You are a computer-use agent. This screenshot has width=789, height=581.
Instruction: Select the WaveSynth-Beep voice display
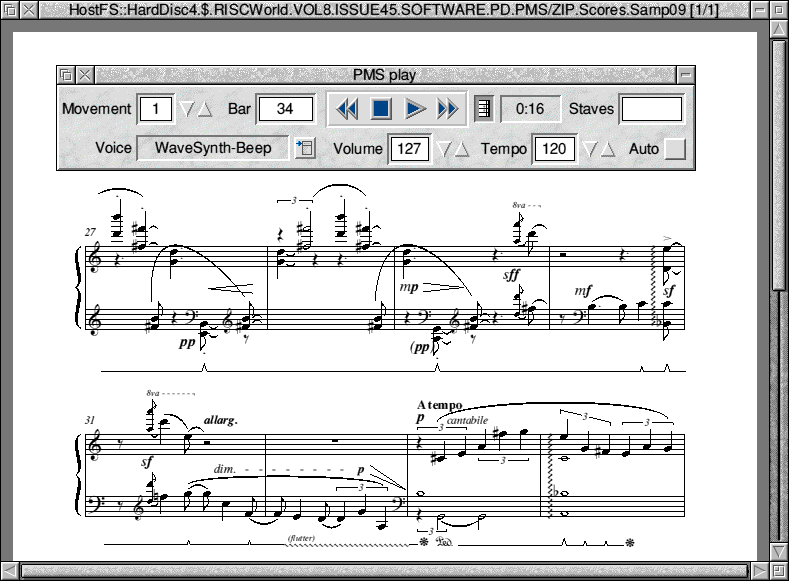click(x=212, y=148)
